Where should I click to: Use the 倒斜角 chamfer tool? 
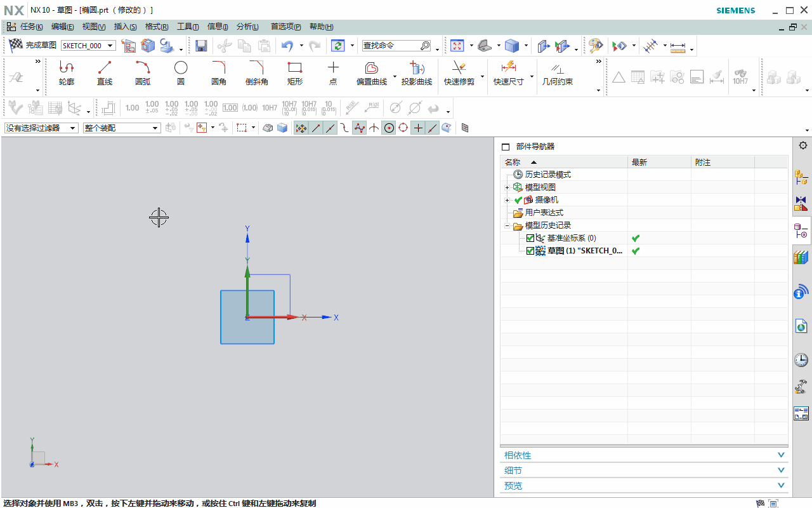click(257, 74)
